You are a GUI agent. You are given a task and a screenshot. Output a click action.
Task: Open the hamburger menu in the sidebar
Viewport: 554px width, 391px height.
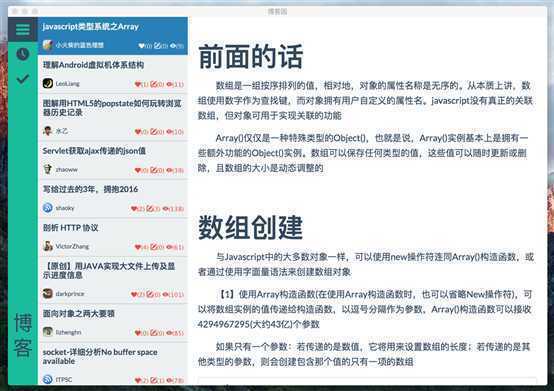pos(23,29)
